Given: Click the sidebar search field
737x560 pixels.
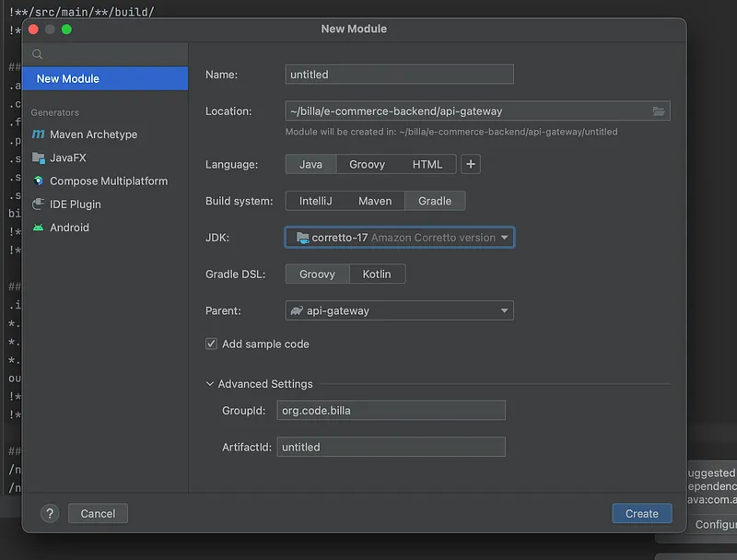Looking at the screenshot, I should pos(105,54).
